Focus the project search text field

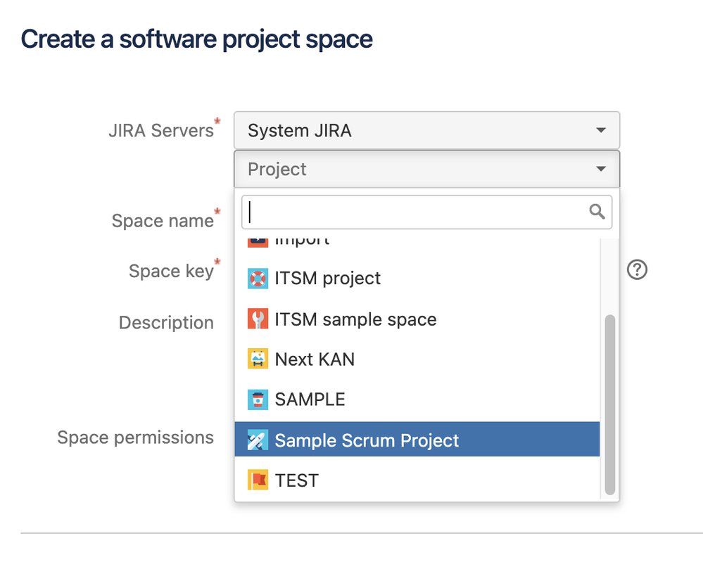415,212
